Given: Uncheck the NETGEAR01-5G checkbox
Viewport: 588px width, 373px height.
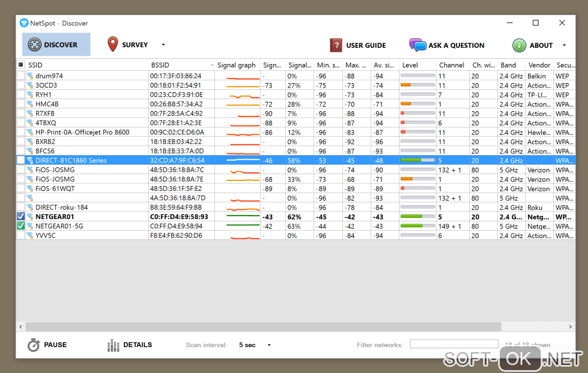Looking at the screenshot, I should (x=21, y=225).
